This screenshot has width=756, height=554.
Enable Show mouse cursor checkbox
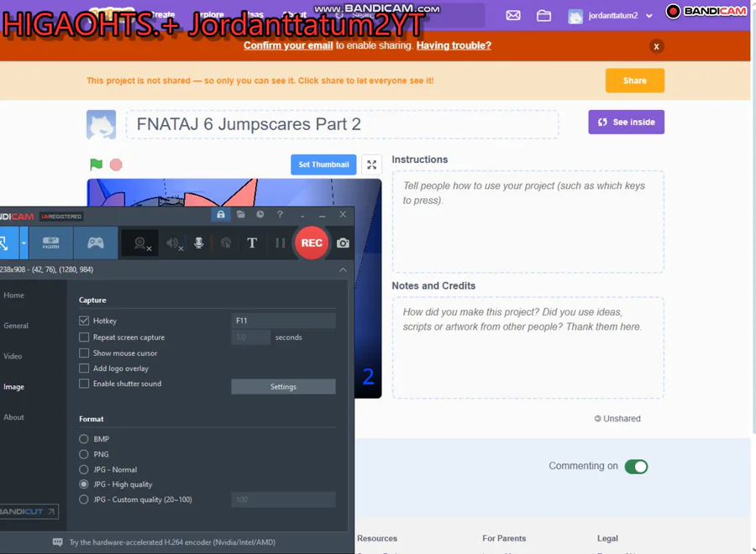(84, 353)
